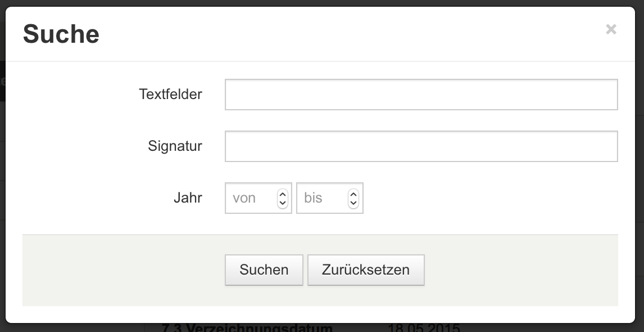Increase the 'bis' year with up arrow

(353, 194)
